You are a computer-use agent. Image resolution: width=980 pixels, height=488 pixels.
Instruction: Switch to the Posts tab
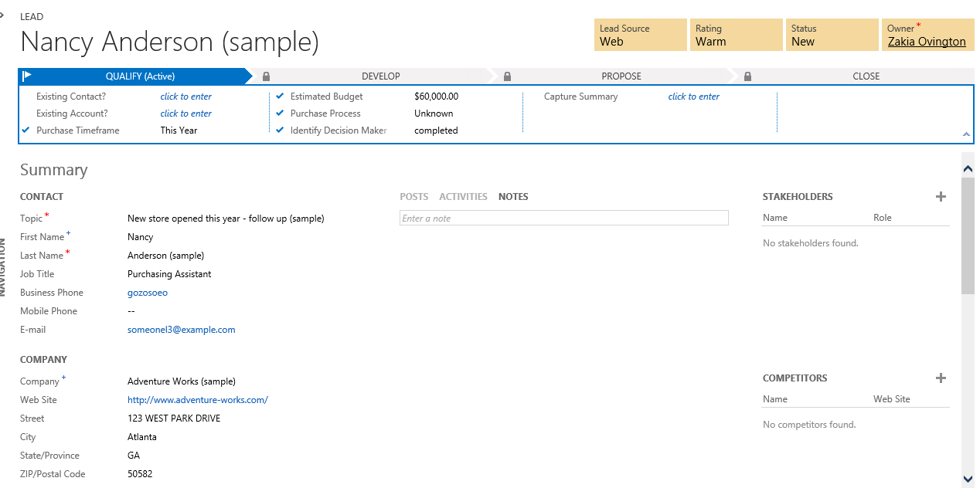[413, 197]
